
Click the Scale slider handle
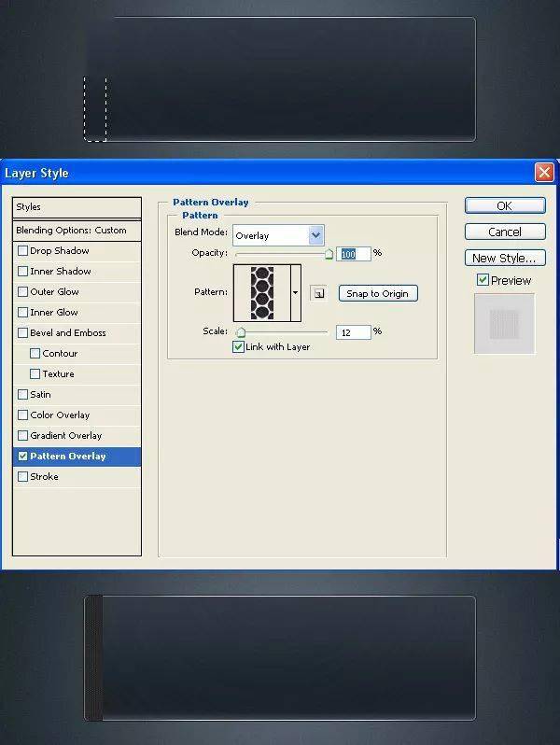point(241,332)
